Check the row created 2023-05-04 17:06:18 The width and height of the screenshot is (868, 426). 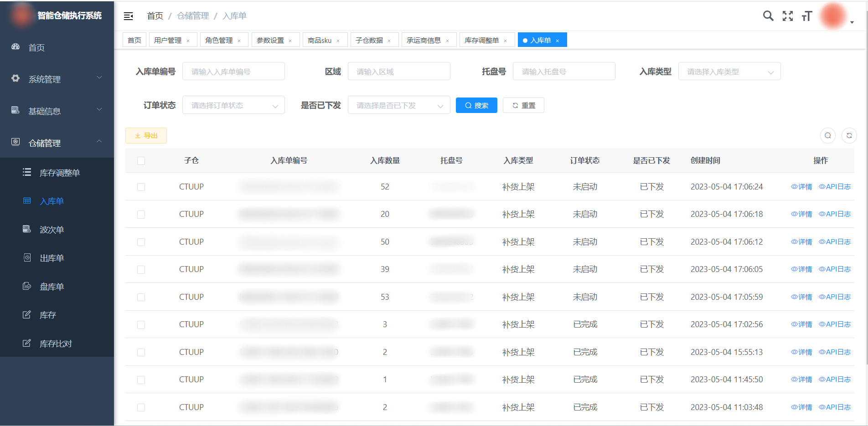coord(141,214)
